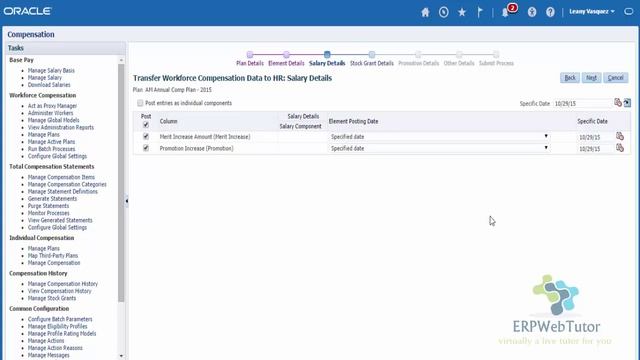This screenshot has height=360, width=640.
Task: Open Manage Global Models task
Action: [x=53, y=120]
